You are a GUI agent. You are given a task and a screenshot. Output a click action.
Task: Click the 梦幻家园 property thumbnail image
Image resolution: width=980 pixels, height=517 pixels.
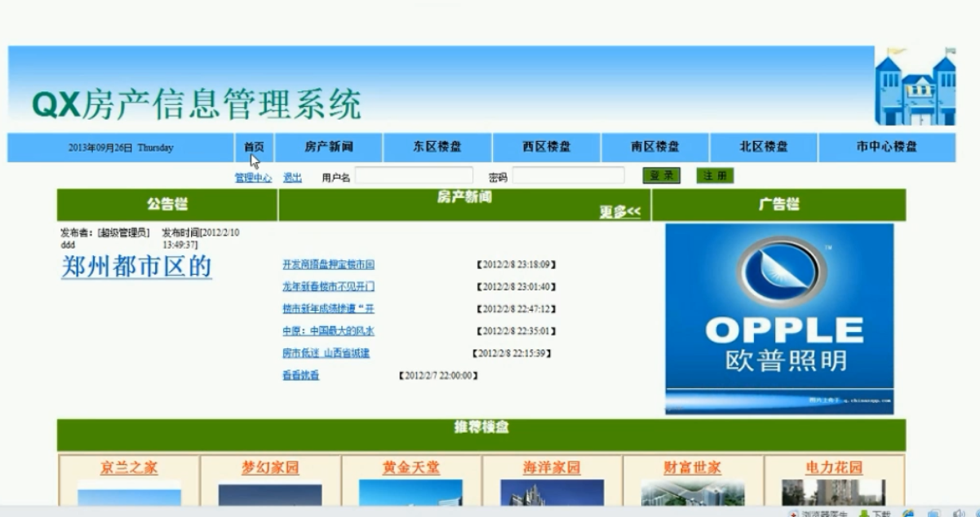click(270, 493)
